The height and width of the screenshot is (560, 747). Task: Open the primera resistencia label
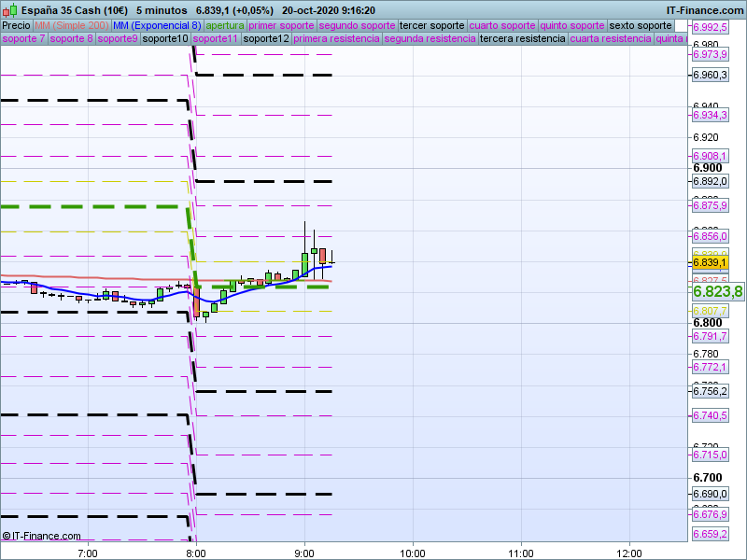pos(336,38)
